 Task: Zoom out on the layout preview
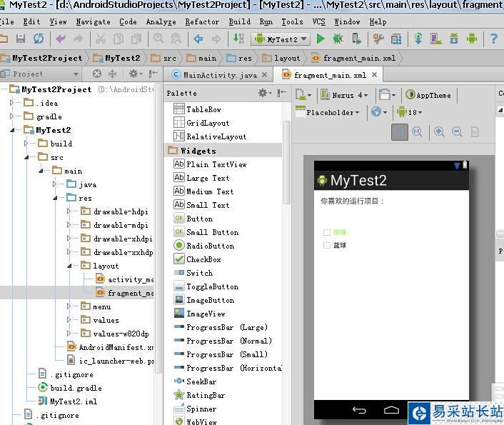click(457, 132)
